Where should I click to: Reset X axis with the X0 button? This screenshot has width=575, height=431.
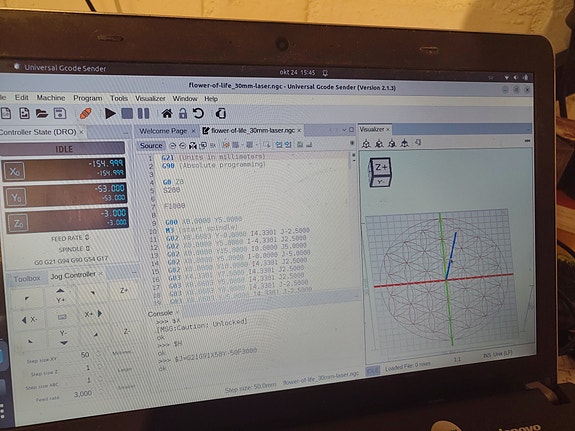(x=15, y=171)
